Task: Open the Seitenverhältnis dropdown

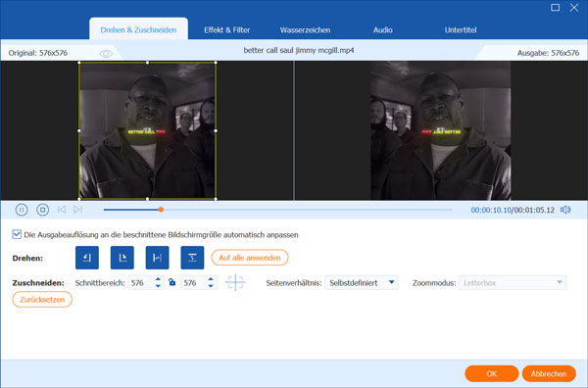Action: [362, 282]
